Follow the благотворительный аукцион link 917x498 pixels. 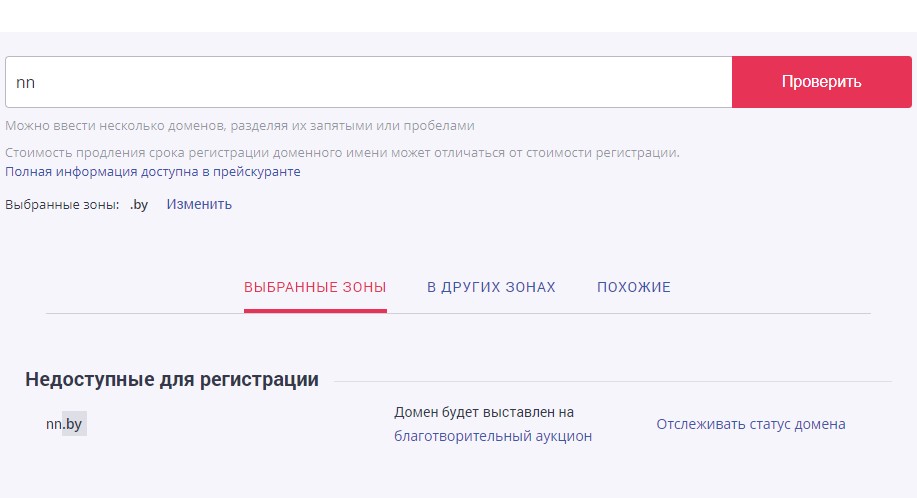(x=493, y=436)
